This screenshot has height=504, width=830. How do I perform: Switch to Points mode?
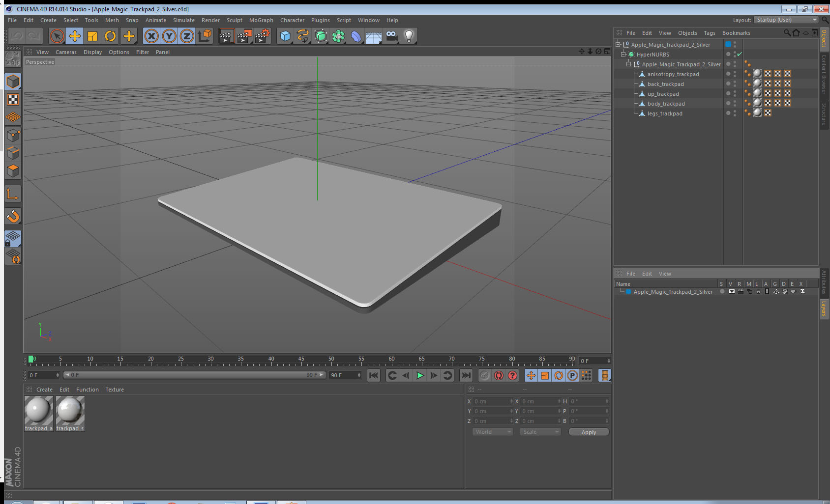click(13, 135)
